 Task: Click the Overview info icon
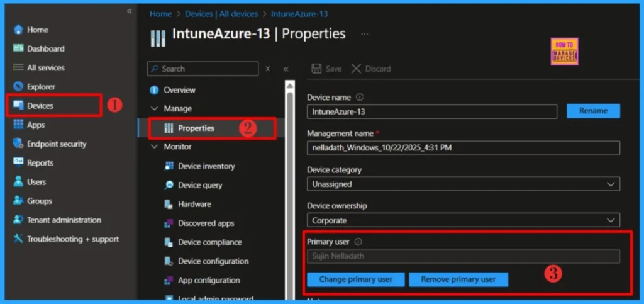point(155,90)
